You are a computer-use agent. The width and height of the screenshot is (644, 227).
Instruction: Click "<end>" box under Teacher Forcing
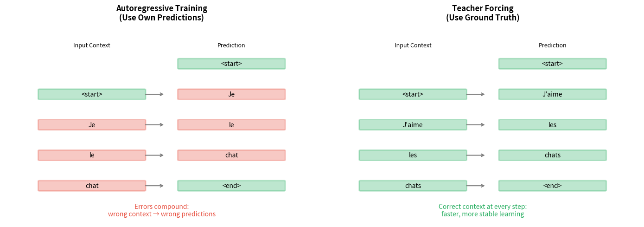tap(552, 186)
